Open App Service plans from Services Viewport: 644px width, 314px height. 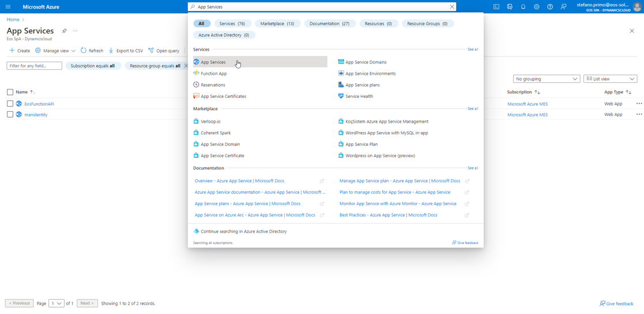click(362, 85)
